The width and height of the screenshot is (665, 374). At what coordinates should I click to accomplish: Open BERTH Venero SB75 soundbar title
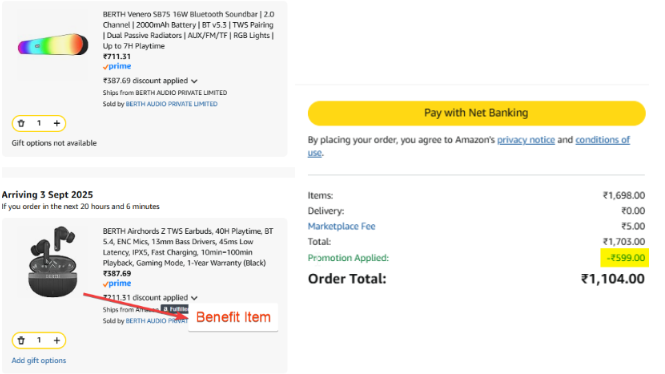(188, 30)
